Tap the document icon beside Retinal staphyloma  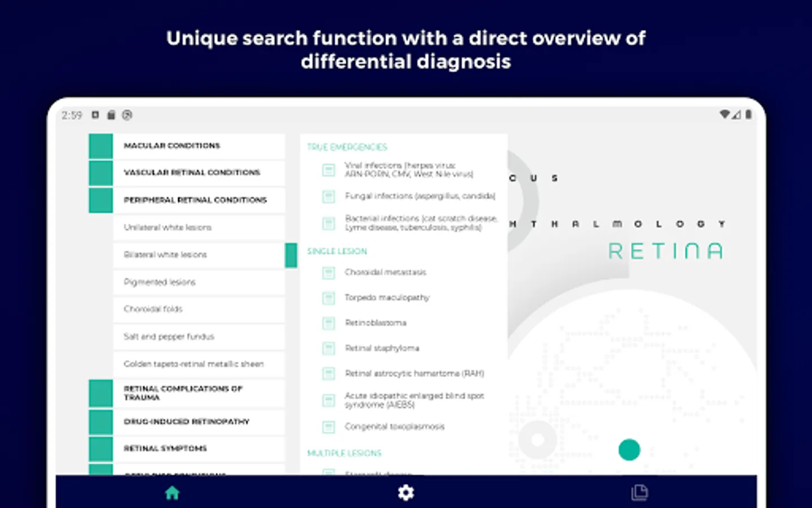point(328,348)
